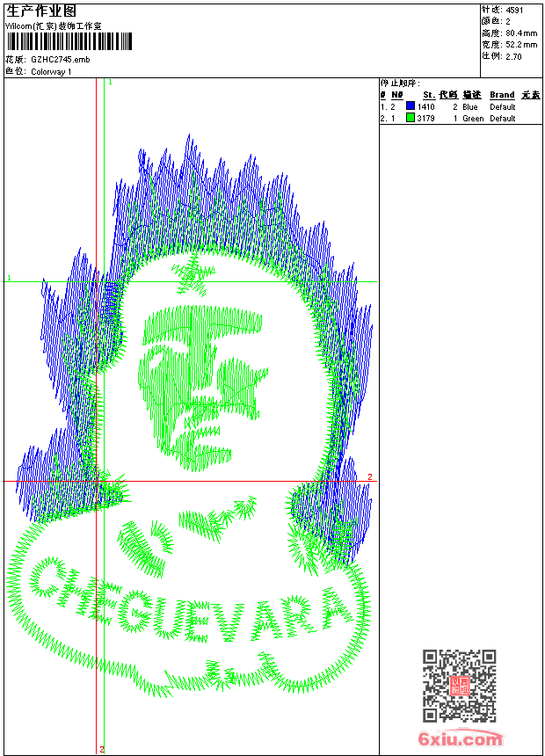Click the width value 52.2 mm
Viewport: 545px width, 756px height.
(x=521, y=45)
